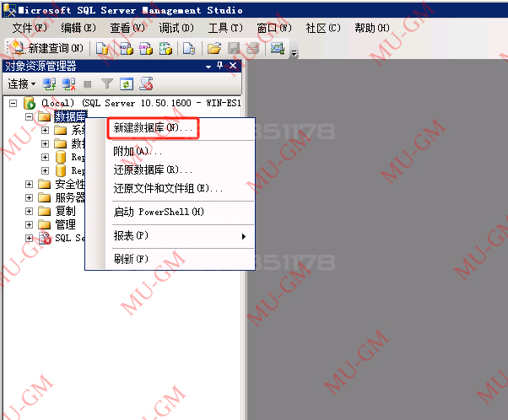Open the Connect (连接) dropdown
508x420 pixels.
coord(22,84)
